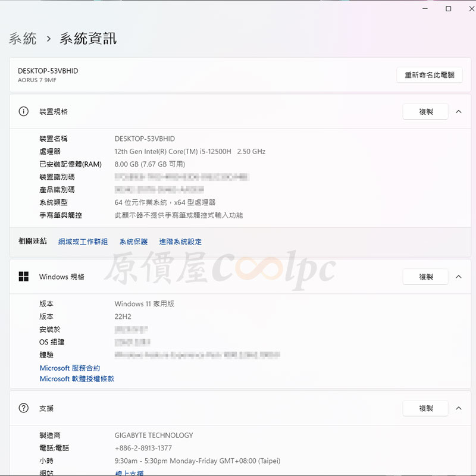The width and height of the screenshot is (476, 476).
Task: Select processor value 12th Gen Intel i5-12500H
Action: (x=190, y=152)
